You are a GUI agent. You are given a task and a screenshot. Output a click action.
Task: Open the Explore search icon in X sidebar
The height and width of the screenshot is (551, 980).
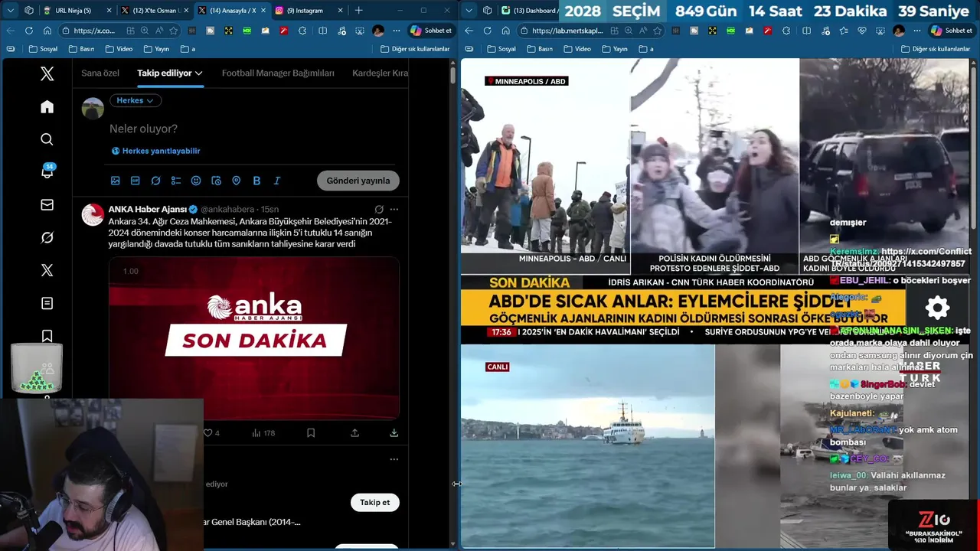(x=47, y=139)
